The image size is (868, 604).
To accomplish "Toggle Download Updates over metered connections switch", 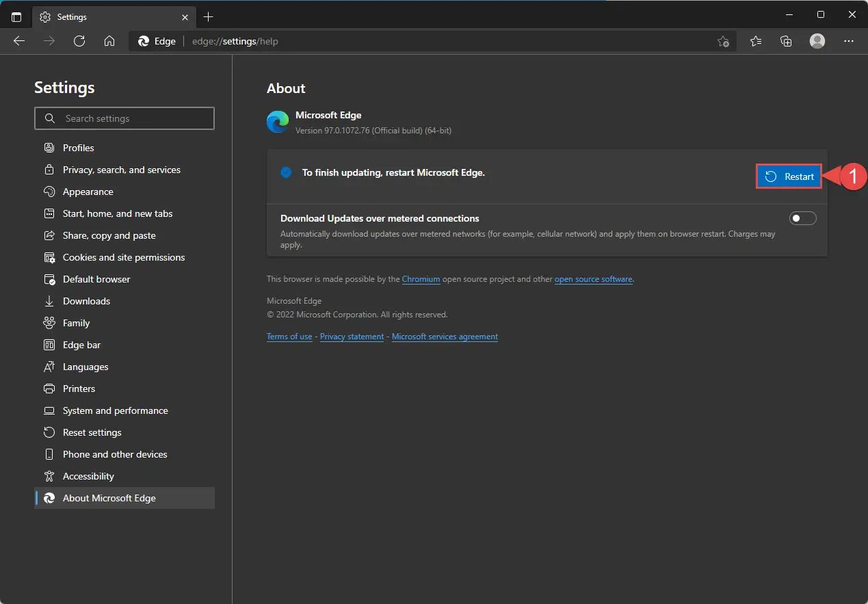I will (802, 218).
